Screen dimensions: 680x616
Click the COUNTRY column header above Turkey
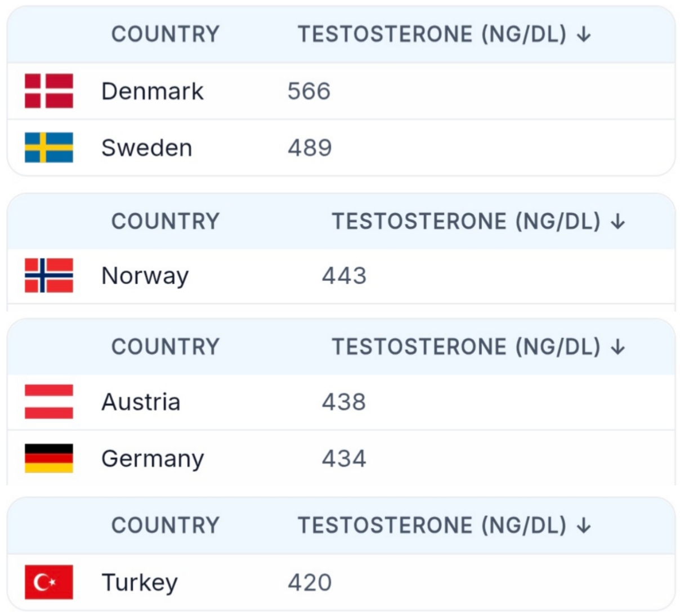tap(165, 525)
